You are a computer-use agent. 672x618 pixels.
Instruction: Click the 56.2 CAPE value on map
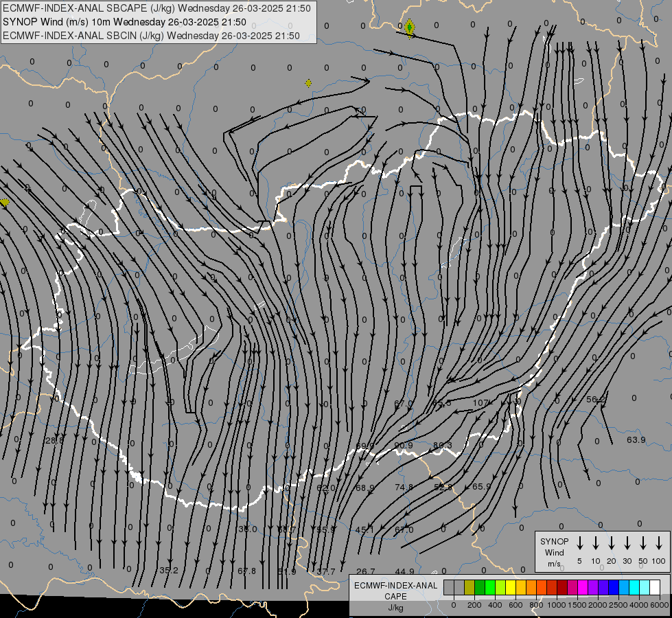click(x=596, y=399)
